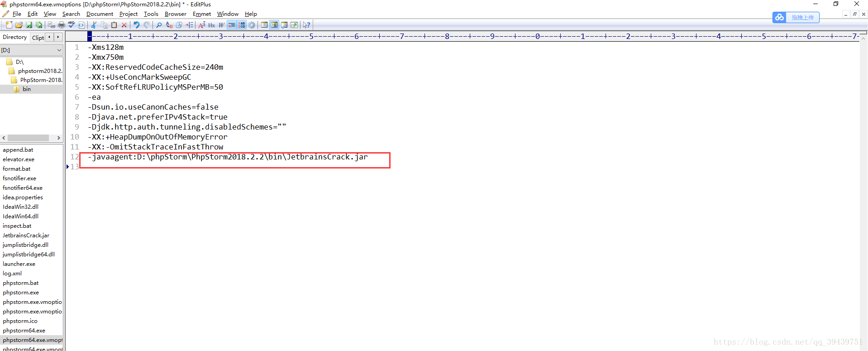Open the Window menu
Viewport: 868px width, 351px height.
(x=228, y=14)
